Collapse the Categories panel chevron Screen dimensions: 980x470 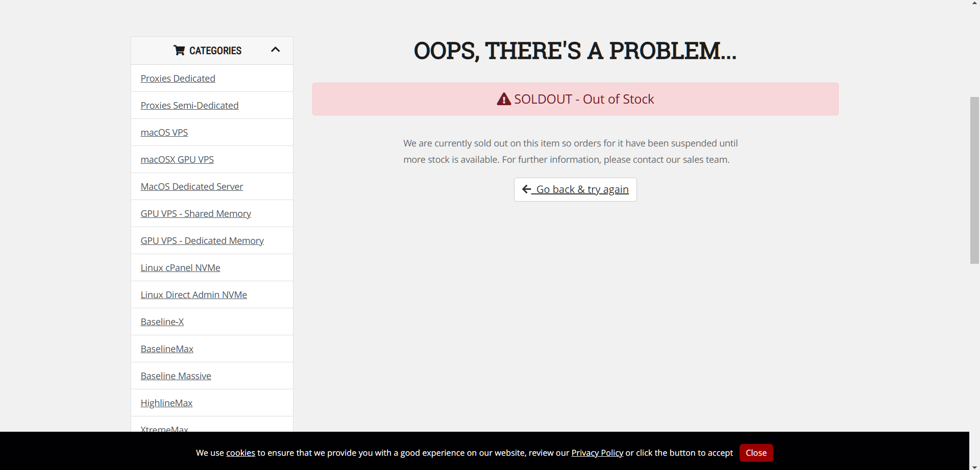coord(276,50)
